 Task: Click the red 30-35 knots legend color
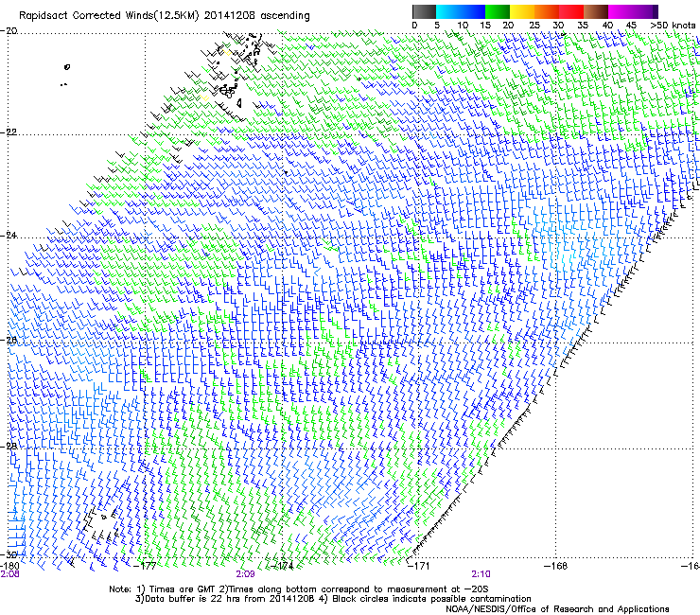coord(571,11)
